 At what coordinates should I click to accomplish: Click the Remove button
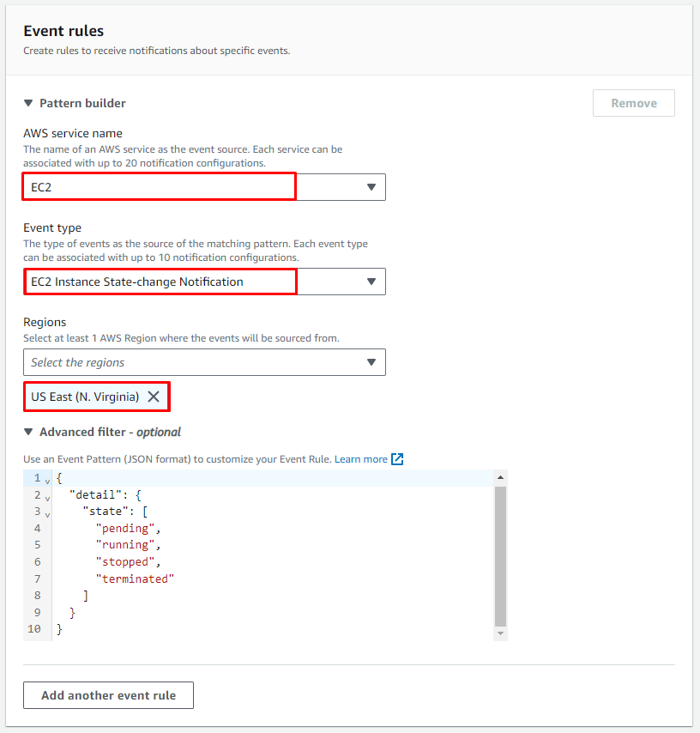coord(633,103)
